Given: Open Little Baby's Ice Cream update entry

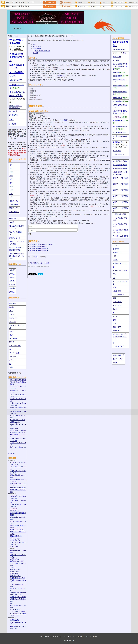Looking at the screenshot, I should pyautogui.click(x=18, y=551).
